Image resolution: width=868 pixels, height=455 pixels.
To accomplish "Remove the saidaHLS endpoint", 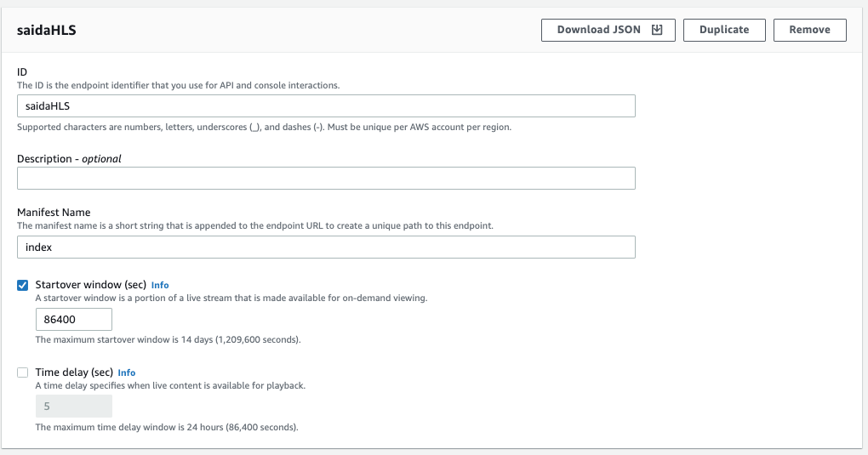I will point(809,30).
